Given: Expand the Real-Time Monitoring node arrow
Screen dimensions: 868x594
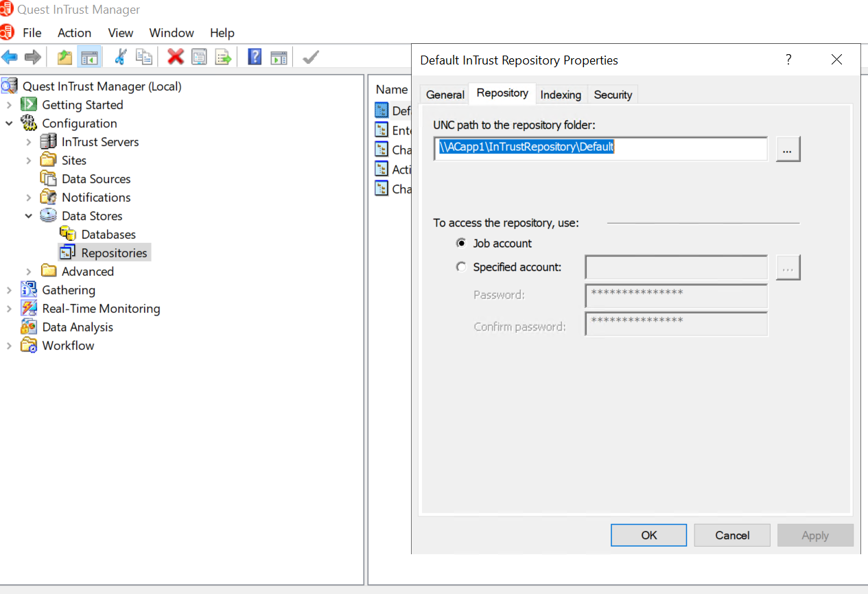Looking at the screenshot, I should (9, 309).
